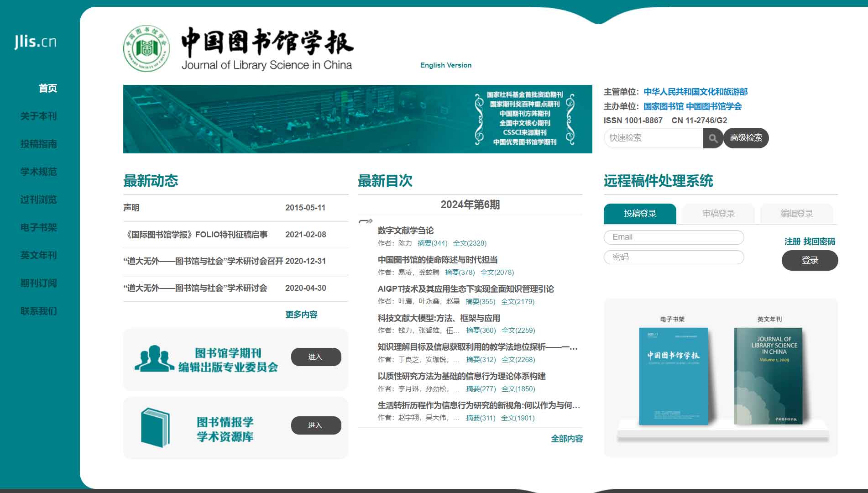Click the Jlis.cn logo in the sidebar
The width and height of the screenshot is (868, 493).
coord(36,42)
